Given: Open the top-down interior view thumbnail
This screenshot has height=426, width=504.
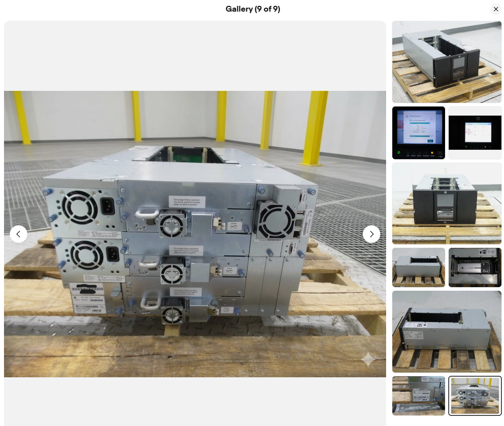Looking at the screenshot, I should click(475, 268).
